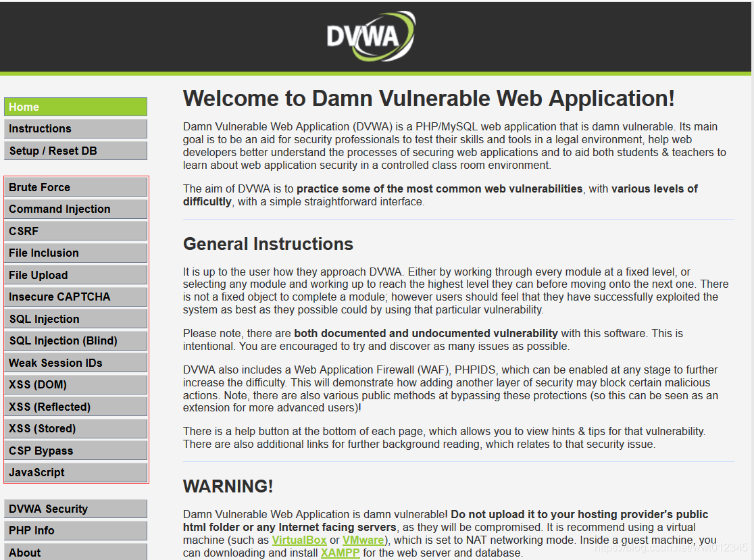Open the About page
Image resolution: width=754 pixels, height=560 pixels.
(x=76, y=553)
